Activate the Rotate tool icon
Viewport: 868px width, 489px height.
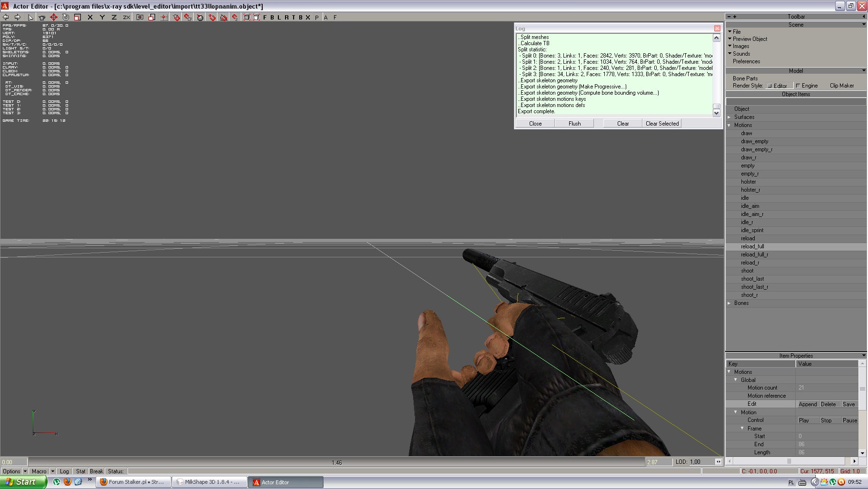click(66, 17)
